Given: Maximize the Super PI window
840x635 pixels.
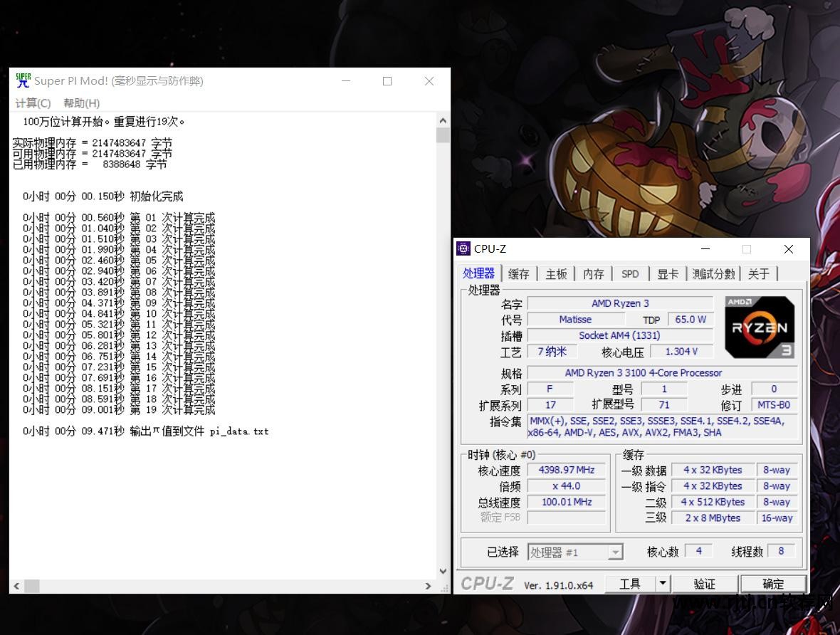Looking at the screenshot, I should pyautogui.click(x=387, y=81).
